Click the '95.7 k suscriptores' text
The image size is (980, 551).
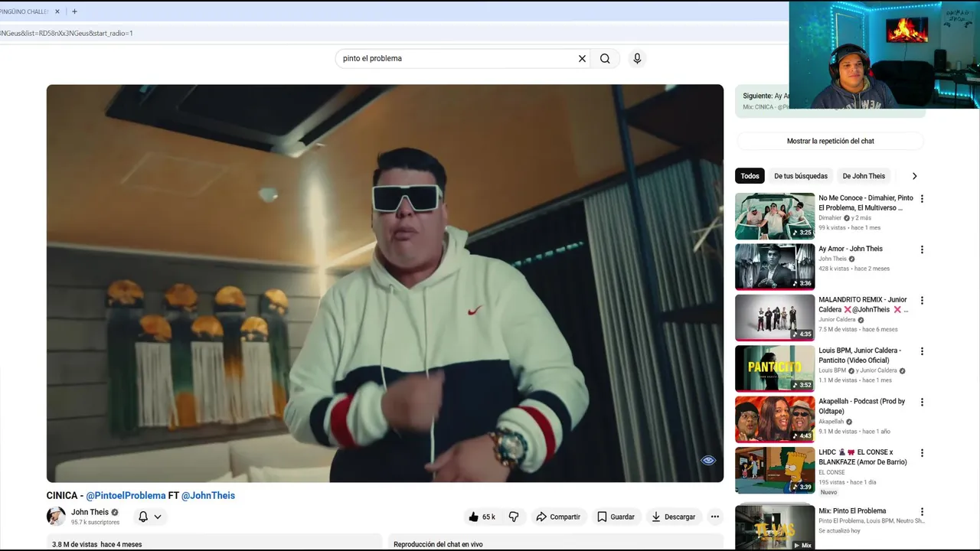[95, 523]
